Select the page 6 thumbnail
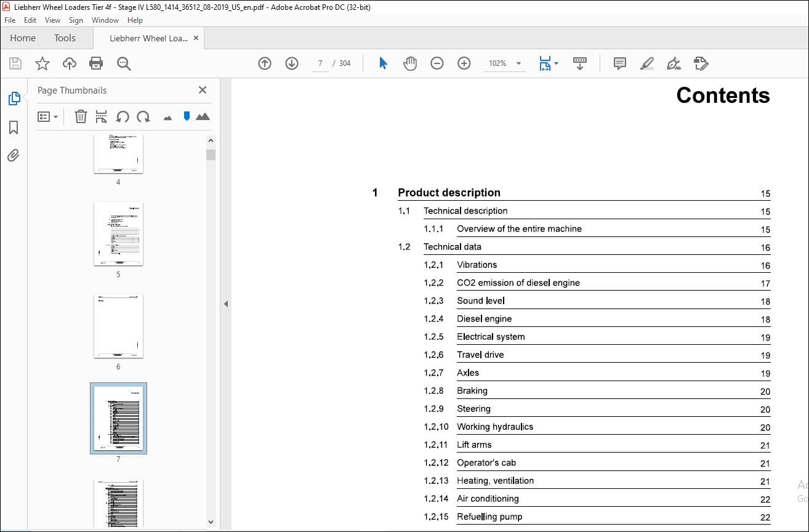 pyautogui.click(x=118, y=326)
